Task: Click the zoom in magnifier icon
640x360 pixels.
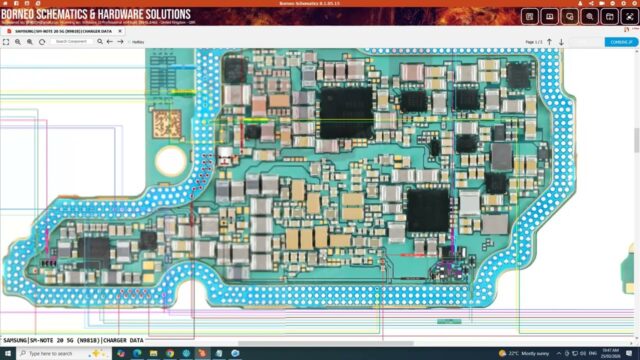Action: pyautogui.click(x=30, y=42)
